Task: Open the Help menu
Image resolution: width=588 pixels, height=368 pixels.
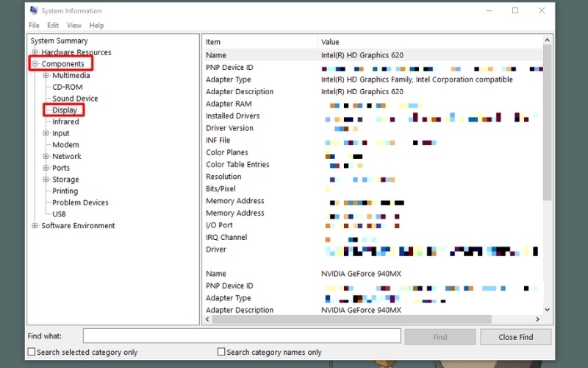Action: click(x=96, y=25)
